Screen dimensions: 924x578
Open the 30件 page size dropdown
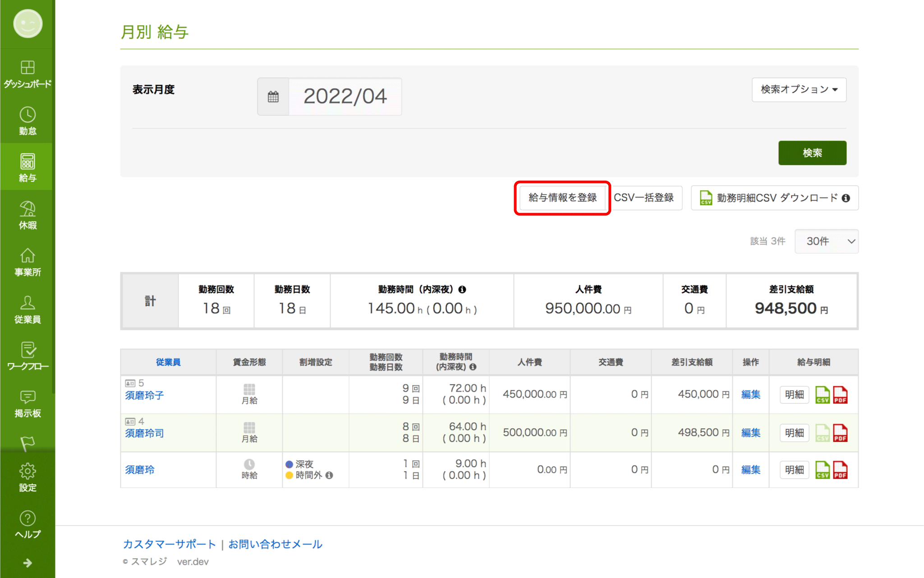click(827, 241)
